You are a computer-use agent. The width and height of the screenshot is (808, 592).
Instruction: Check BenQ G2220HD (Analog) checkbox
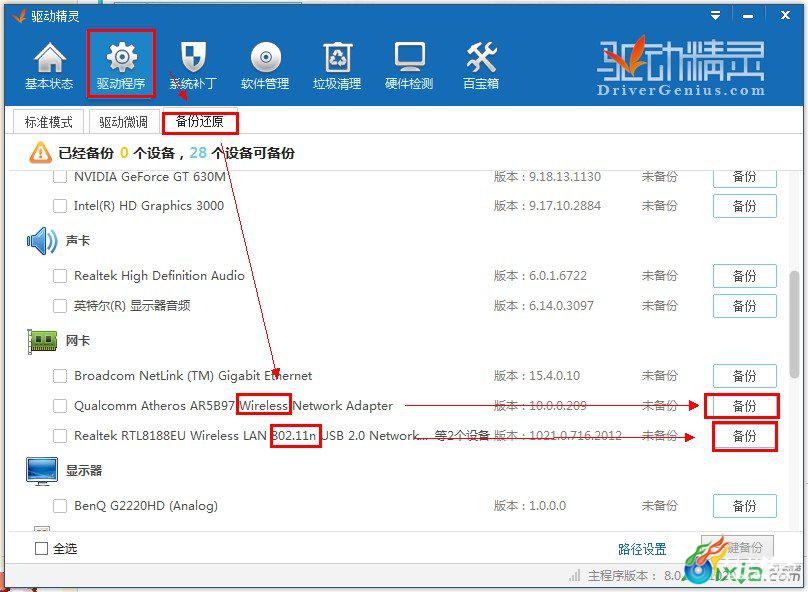(x=60, y=506)
